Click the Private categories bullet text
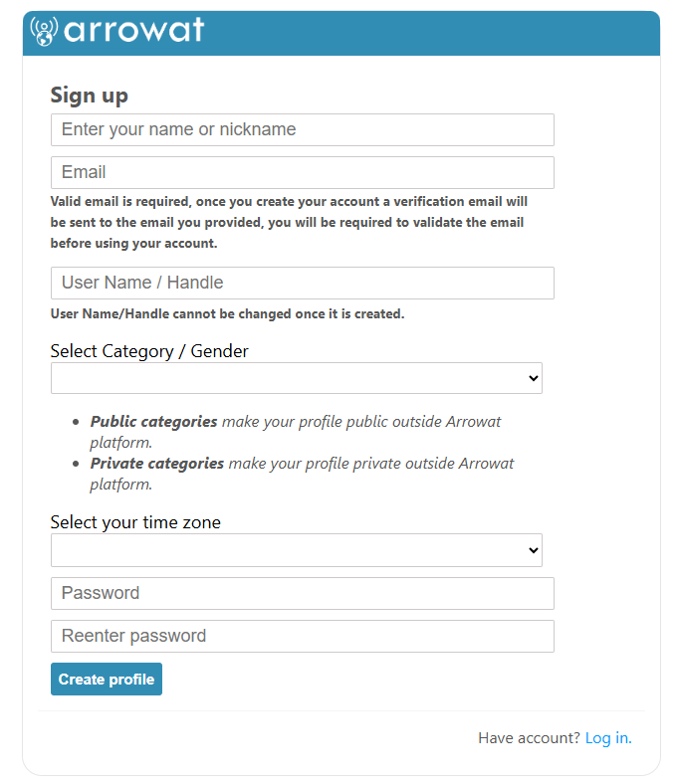 click(x=302, y=474)
